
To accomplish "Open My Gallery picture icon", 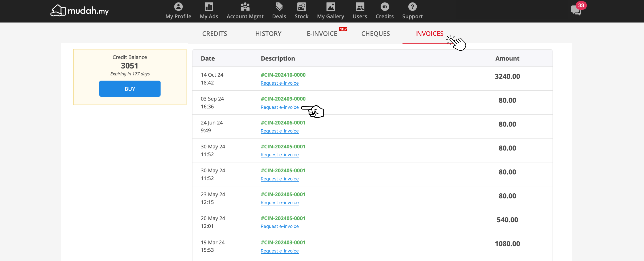I will [x=330, y=7].
